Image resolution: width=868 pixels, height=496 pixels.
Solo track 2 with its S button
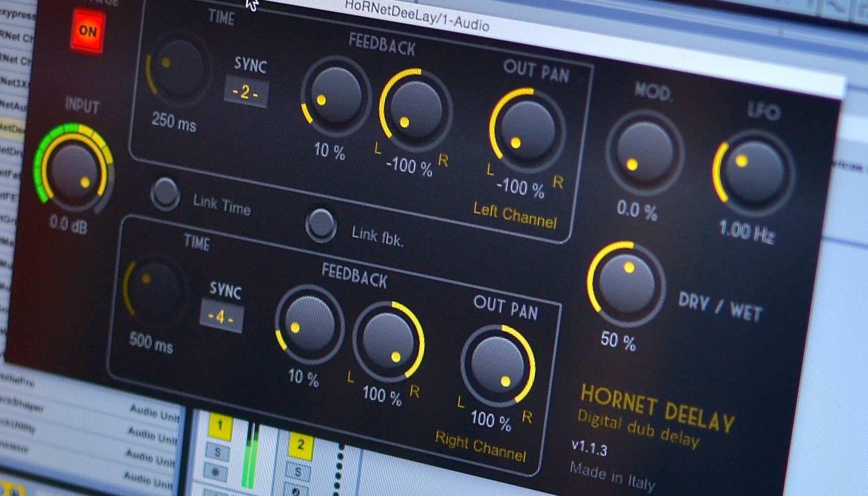point(298,471)
